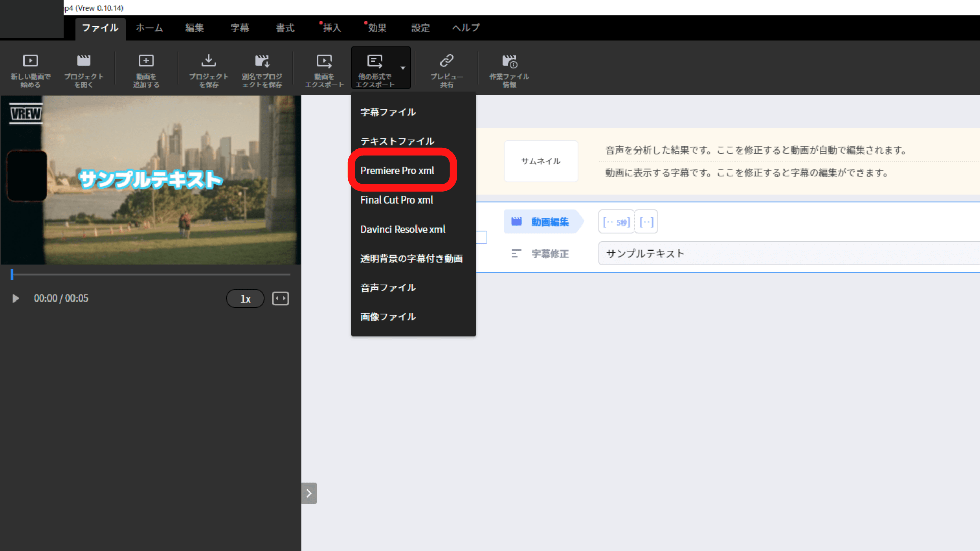This screenshot has width=980, height=551.
Task: Click the video export icon
Action: 324,61
